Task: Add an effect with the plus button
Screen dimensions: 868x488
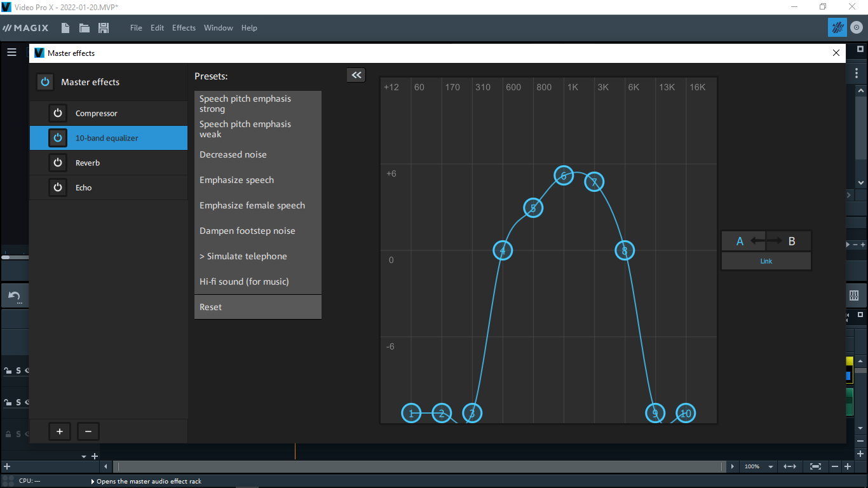Action: pyautogui.click(x=60, y=431)
